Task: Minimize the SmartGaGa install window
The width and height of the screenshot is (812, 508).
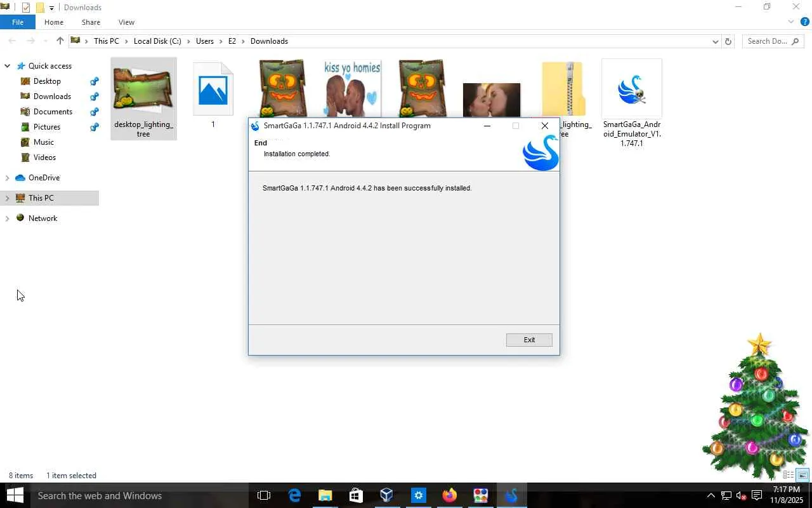Action: 487,126
